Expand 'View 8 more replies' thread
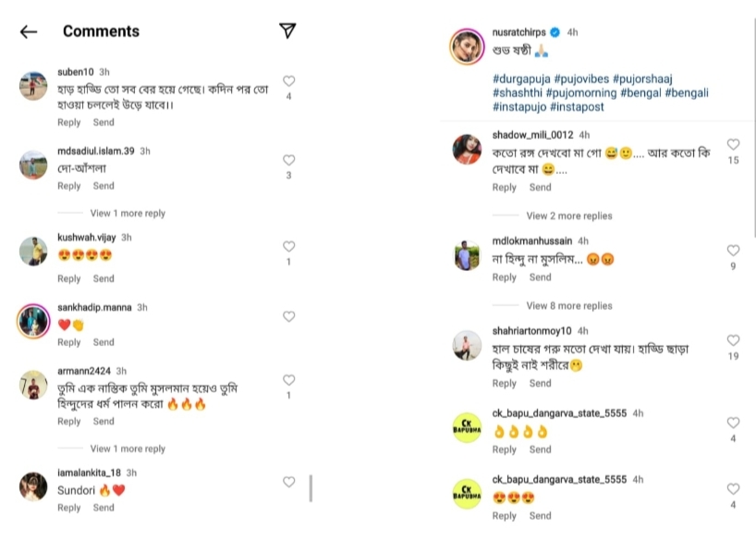The width and height of the screenshot is (756, 541). [568, 306]
